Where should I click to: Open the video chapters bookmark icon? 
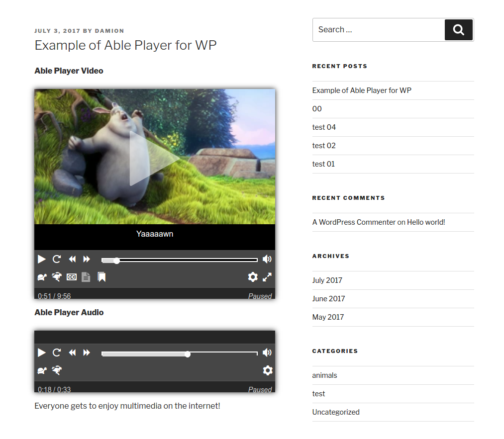[101, 277]
